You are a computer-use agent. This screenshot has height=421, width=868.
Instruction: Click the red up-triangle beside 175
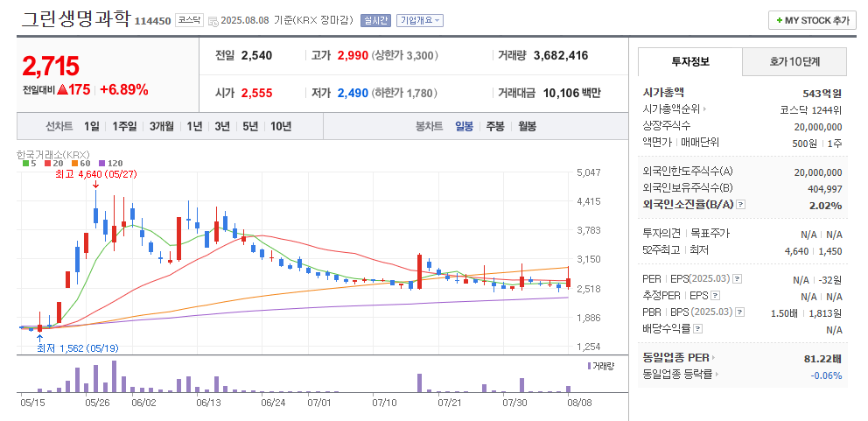(x=62, y=90)
